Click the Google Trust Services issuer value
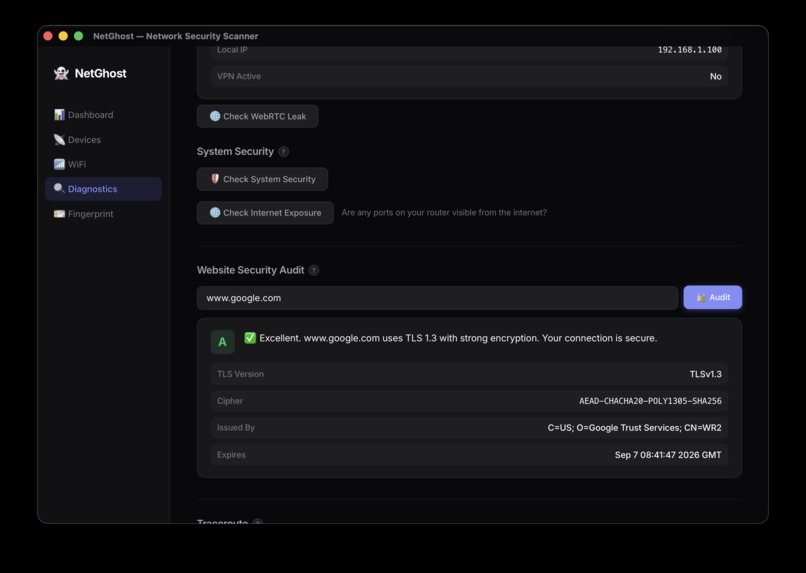This screenshot has width=806, height=573. pos(634,428)
